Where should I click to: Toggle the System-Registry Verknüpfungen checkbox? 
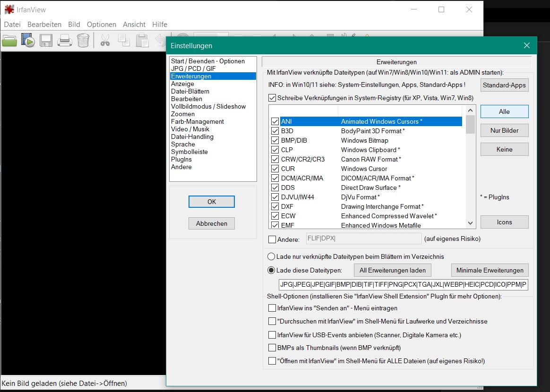(x=272, y=98)
